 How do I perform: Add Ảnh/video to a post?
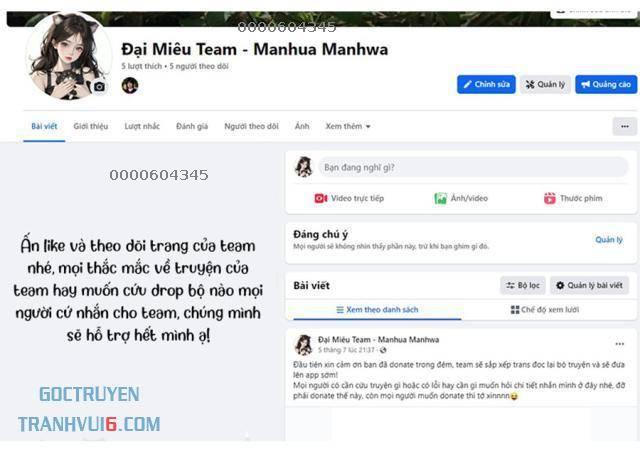tap(461, 198)
